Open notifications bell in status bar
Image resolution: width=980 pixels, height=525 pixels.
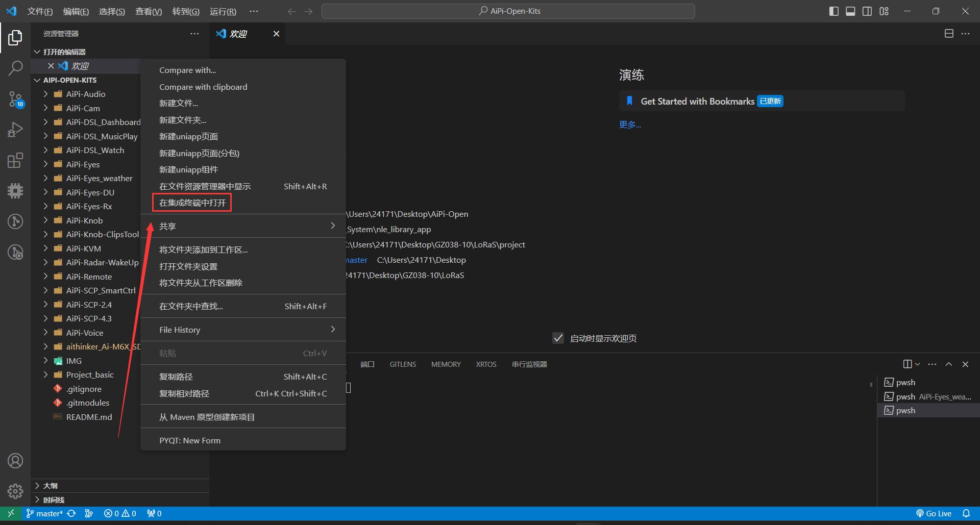tap(966, 513)
